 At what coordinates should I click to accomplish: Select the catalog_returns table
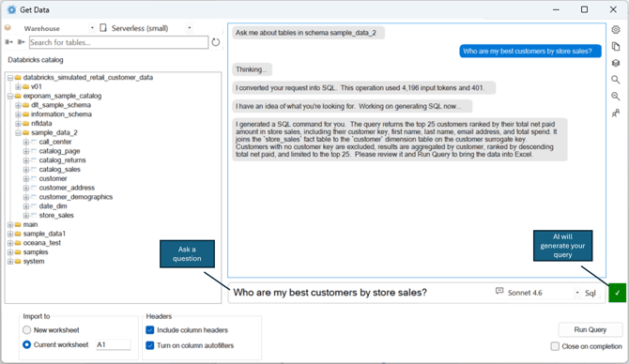coord(62,160)
